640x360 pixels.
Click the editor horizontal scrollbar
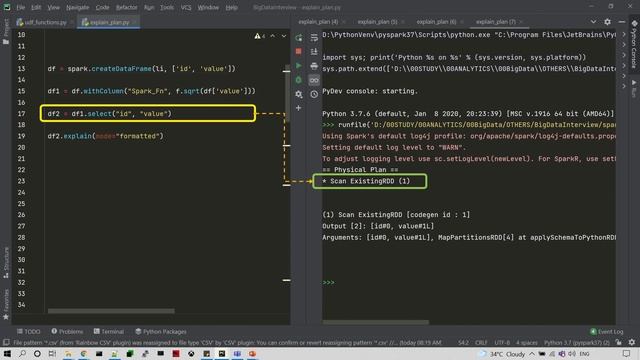tap(111, 311)
